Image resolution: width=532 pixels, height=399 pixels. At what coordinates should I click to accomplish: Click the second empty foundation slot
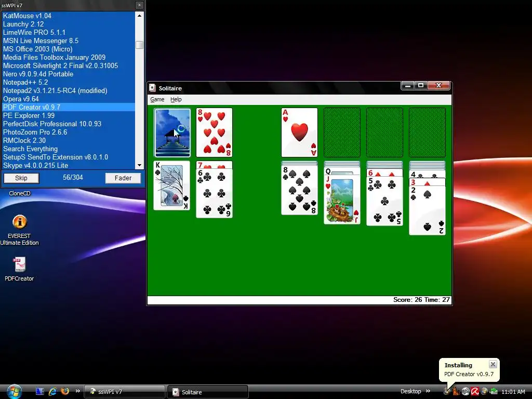coord(385,132)
